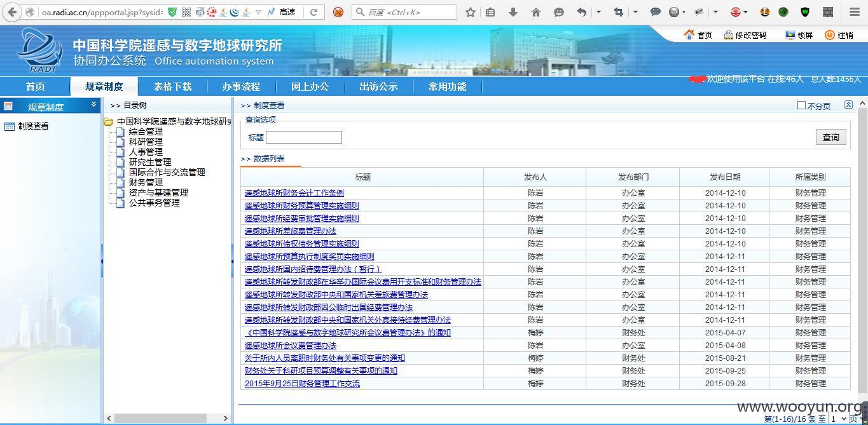This screenshot has height=425, width=868.
Task: Focus the 标题 query input field
Action: click(x=304, y=137)
